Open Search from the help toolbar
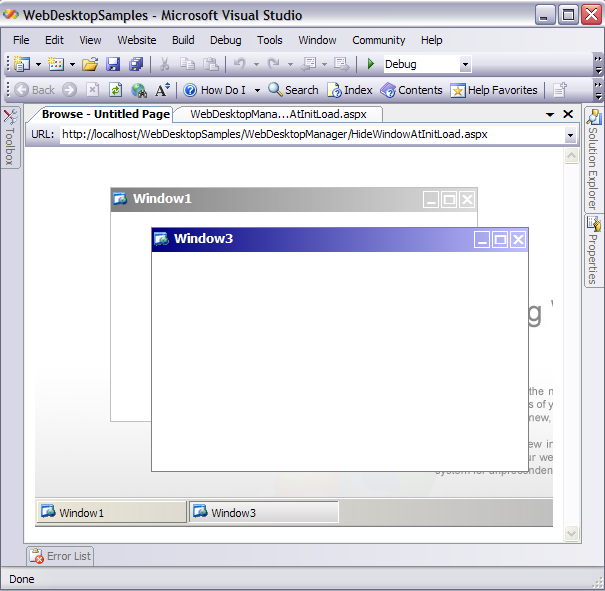The width and height of the screenshot is (605, 591). 293,90
